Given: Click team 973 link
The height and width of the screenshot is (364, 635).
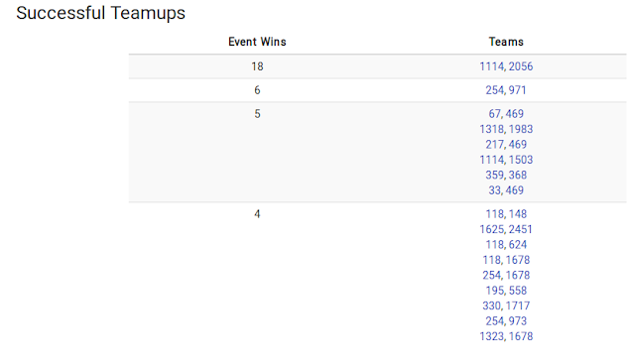Looking at the screenshot, I should pyautogui.click(x=518, y=321).
